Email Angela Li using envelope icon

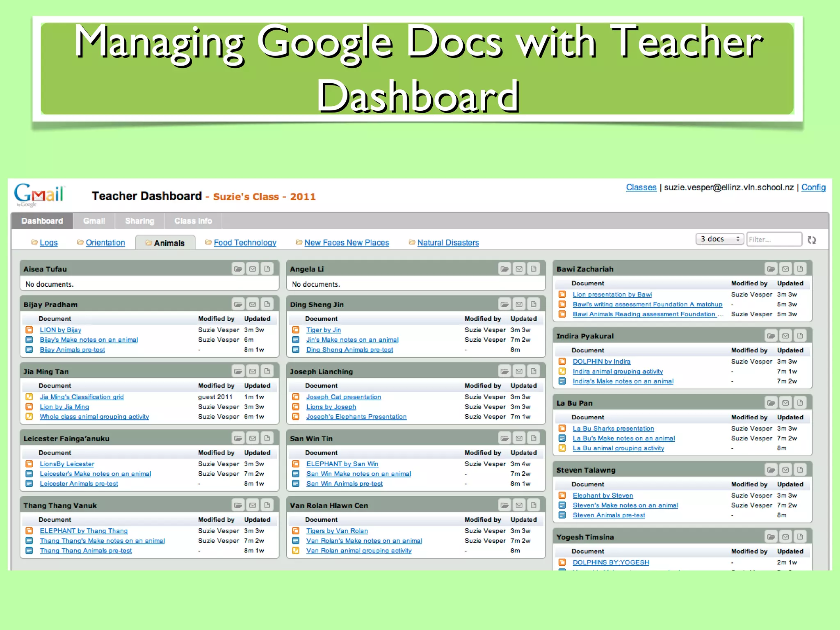point(519,269)
